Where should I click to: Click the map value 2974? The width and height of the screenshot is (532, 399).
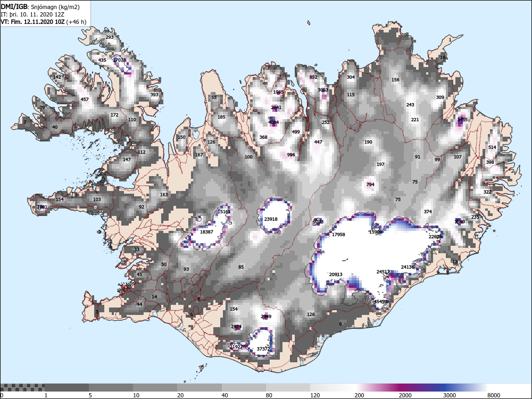236,327
